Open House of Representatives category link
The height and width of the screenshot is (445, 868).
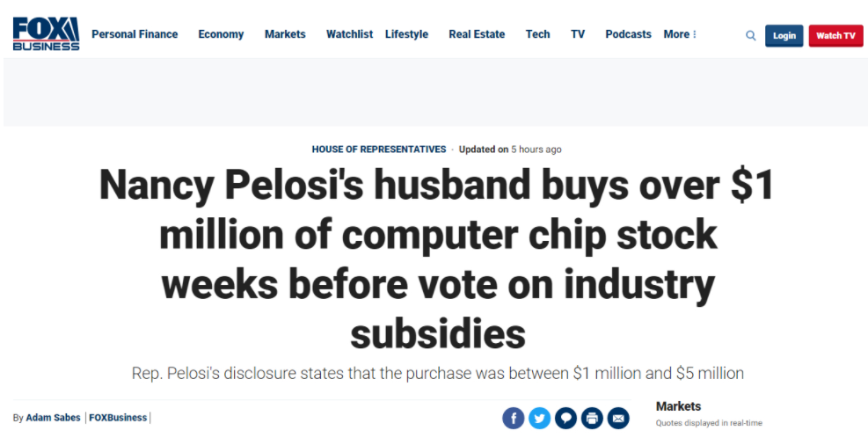tap(379, 150)
